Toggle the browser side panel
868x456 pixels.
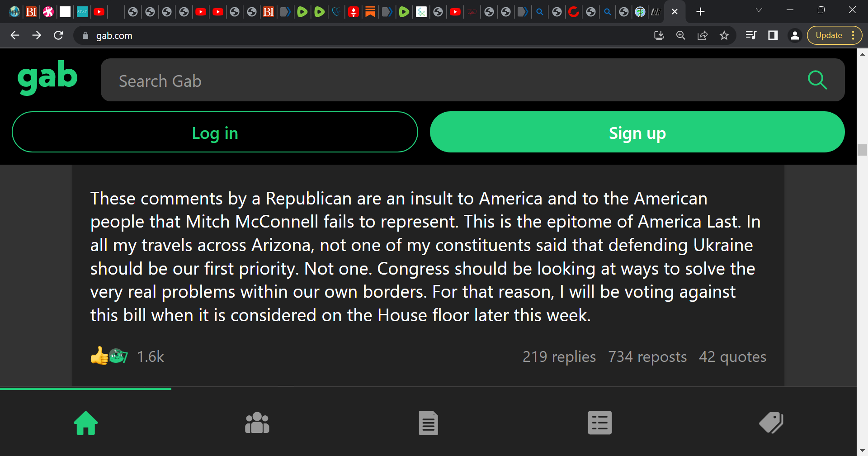coord(773,35)
